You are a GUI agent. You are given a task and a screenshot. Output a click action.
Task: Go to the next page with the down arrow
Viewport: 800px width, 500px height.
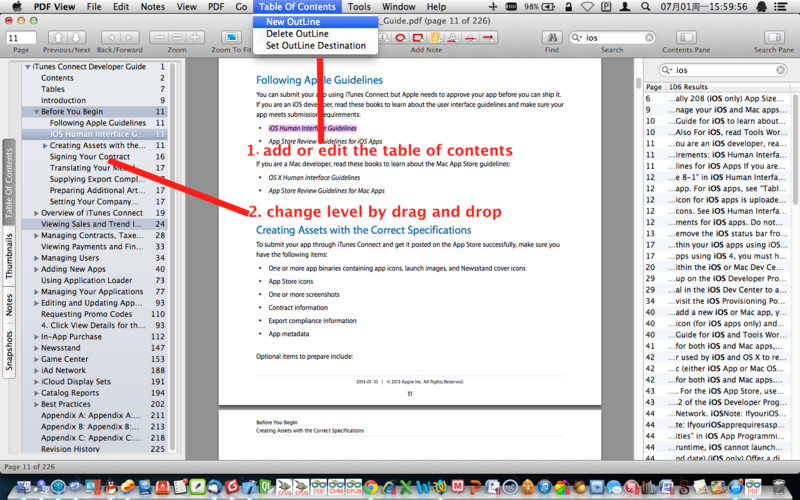click(x=76, y=37)
